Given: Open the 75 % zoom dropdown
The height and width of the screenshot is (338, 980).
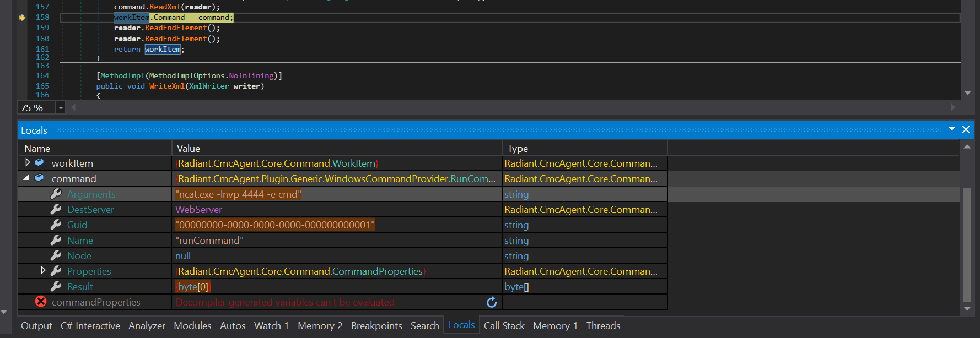Looking at the screenshot, I should pyautogui.click(x=61, y=108).
